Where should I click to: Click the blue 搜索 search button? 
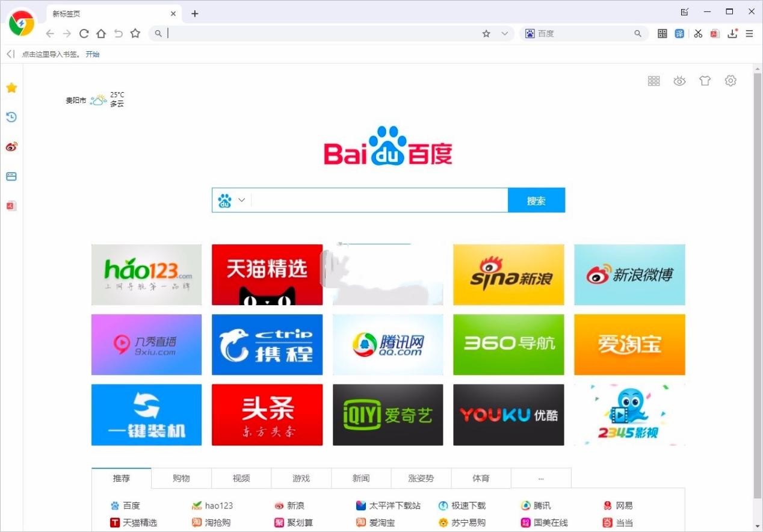pyautogui.click(x=536, y=200)
